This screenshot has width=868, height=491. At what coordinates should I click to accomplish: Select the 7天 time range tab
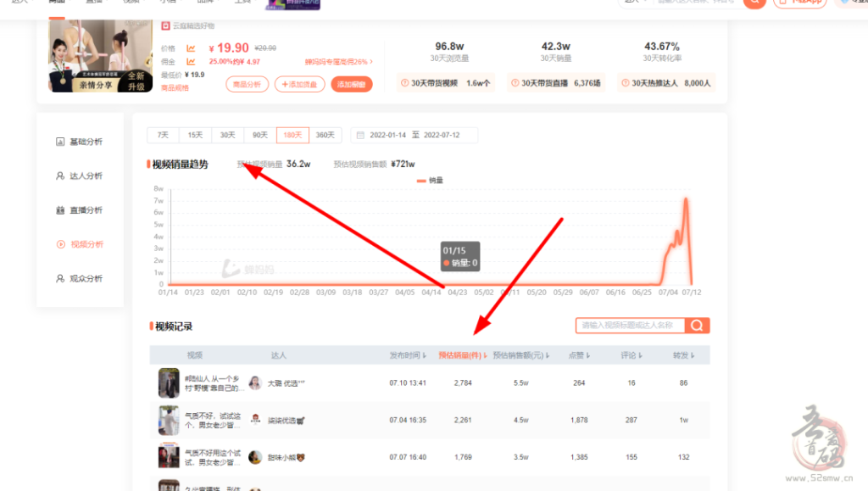163,135
